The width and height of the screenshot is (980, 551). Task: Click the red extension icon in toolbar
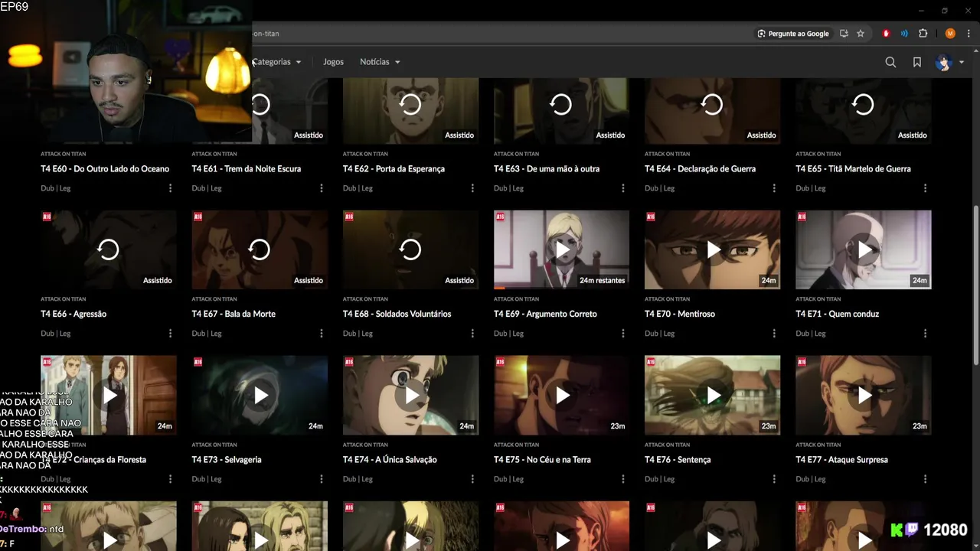point(886,34)
